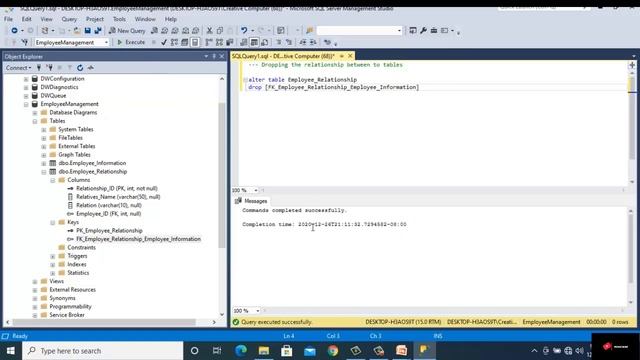Click the toolbox icon in the top toolbar
The width and height of the screenshot is (640, 360).
pos(434,31)
